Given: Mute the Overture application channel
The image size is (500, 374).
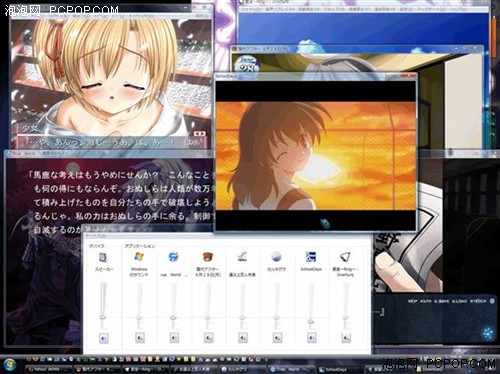Looking at the screenshot, I should pyautogui.click(x=346, y=338).
